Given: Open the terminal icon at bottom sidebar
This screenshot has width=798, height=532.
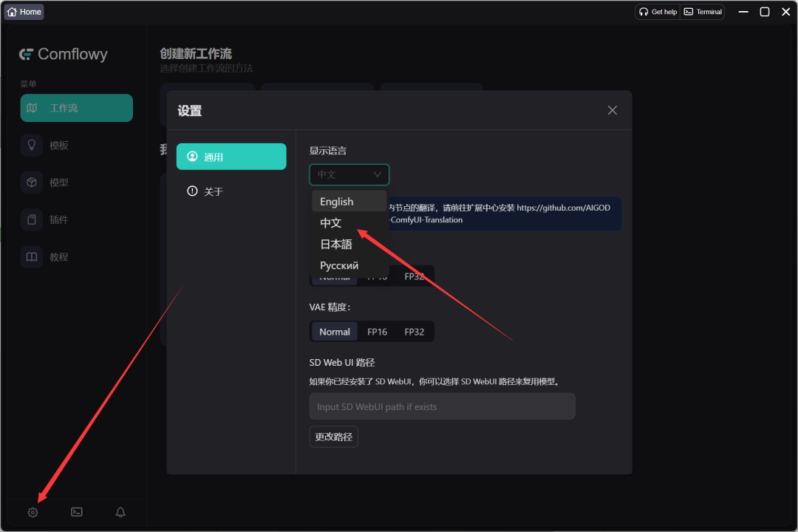Looking at the screenshot, I should tap(76, 512).
